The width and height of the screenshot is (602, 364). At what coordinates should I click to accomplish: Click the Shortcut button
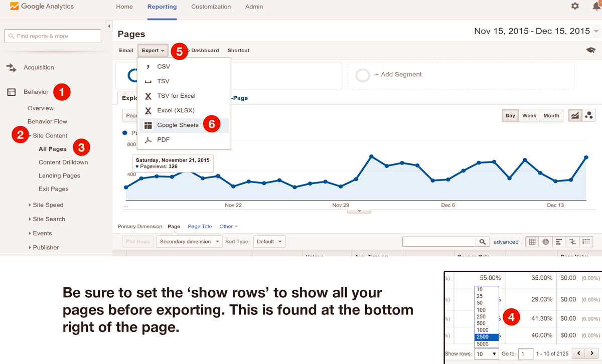[x=238, y=50]
